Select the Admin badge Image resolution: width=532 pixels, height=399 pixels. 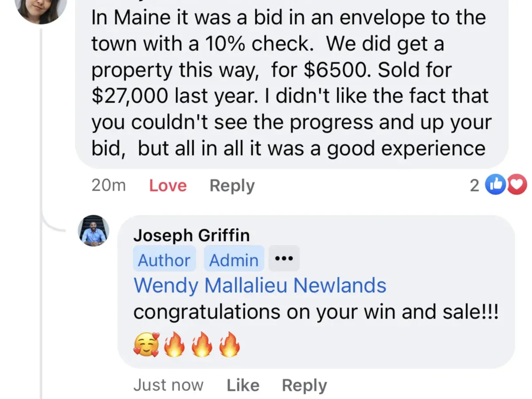[234, 259]
